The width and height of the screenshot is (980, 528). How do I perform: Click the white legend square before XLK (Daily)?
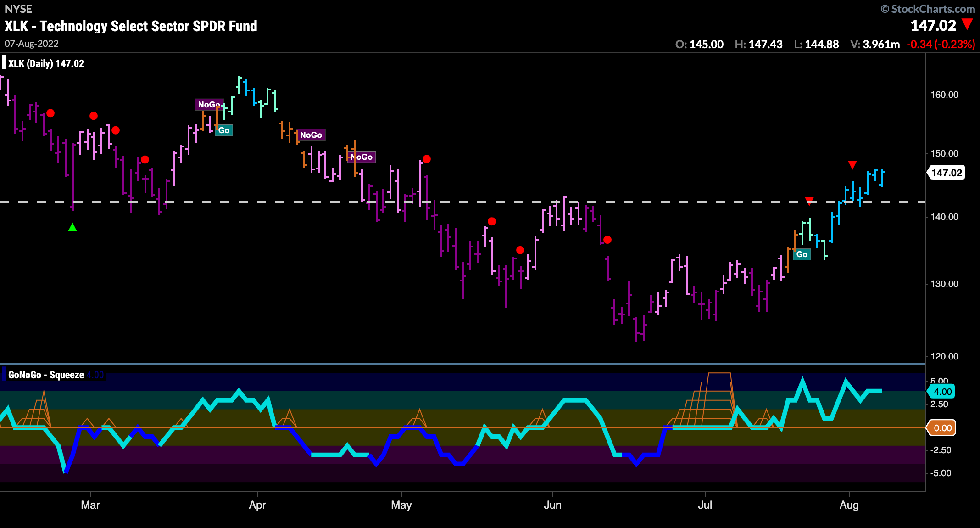pos(4,63)
